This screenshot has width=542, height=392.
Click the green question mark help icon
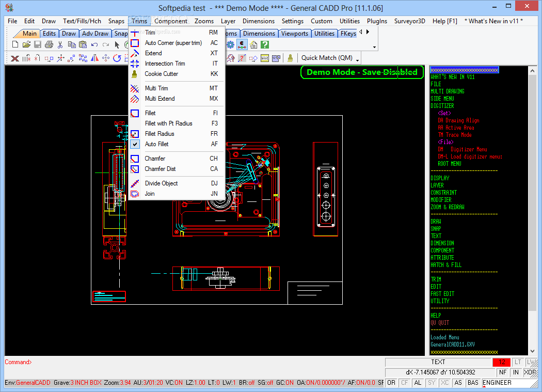[x=265, y=44]
